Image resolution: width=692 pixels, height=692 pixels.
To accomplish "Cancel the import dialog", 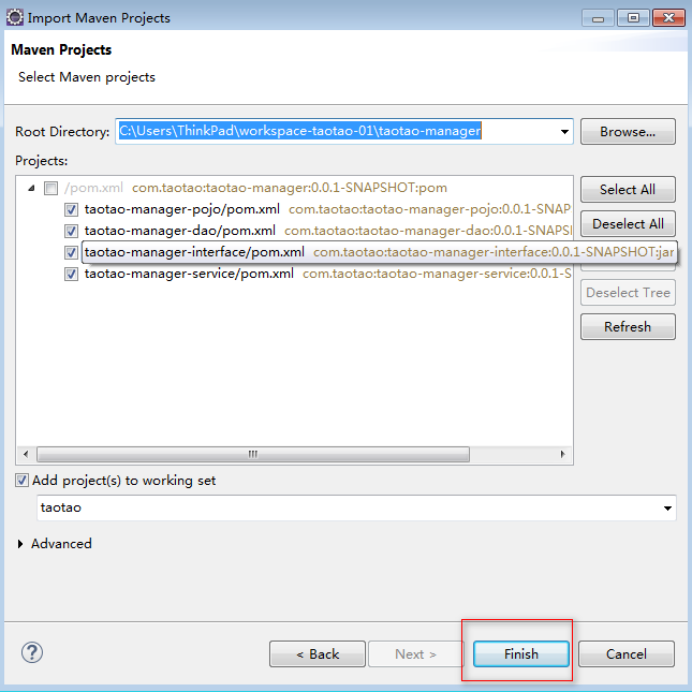I will 626,654.
